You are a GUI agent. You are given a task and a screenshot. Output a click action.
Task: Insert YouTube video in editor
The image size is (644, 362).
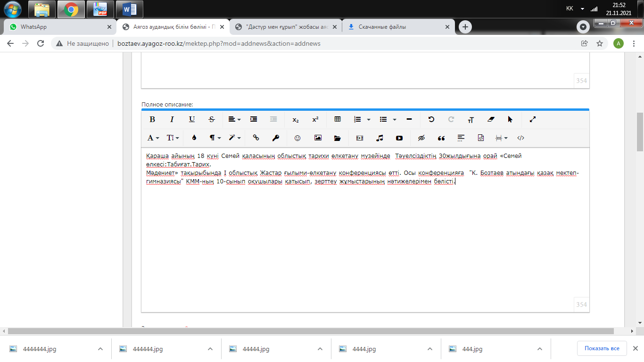pos(399,138)
